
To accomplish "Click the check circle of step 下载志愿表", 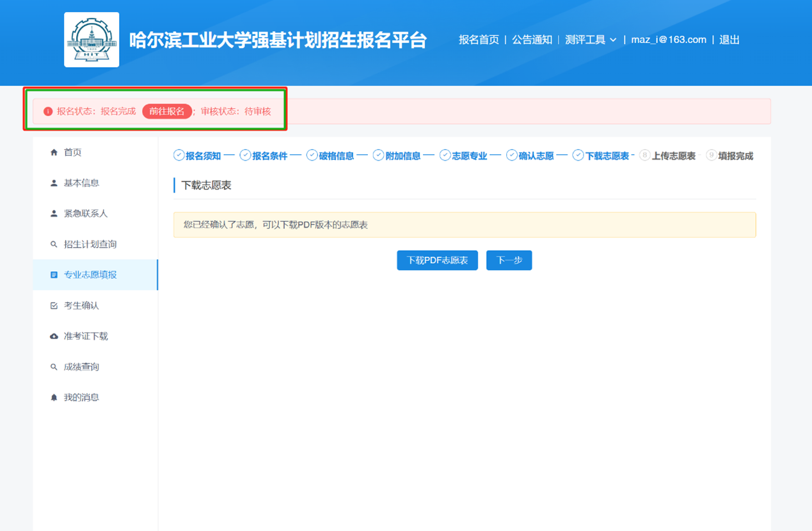I will coord(578,155).
